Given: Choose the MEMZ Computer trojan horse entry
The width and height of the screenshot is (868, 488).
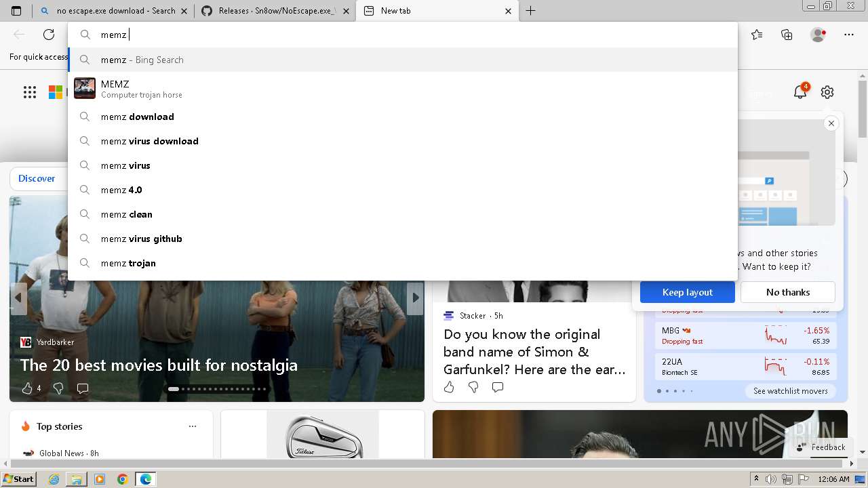Looking at the screenshot, I should 403,88.
